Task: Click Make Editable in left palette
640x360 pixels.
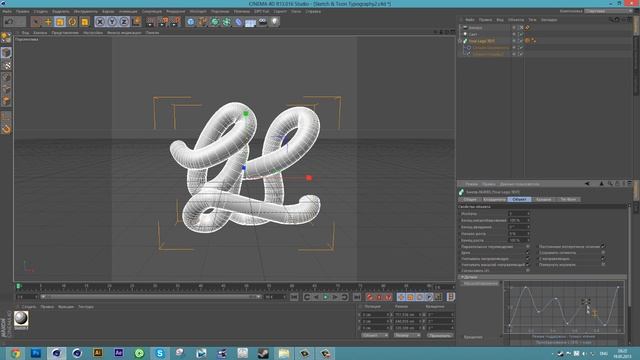Action: (x=6, y=38)
